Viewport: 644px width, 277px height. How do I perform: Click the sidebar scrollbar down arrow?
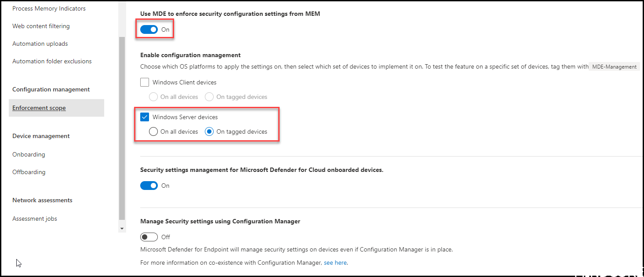122,229
